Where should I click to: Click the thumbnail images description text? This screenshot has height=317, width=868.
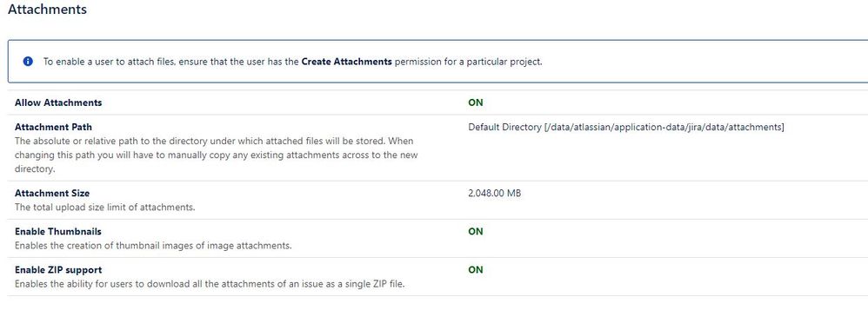(x=153, y=246)
